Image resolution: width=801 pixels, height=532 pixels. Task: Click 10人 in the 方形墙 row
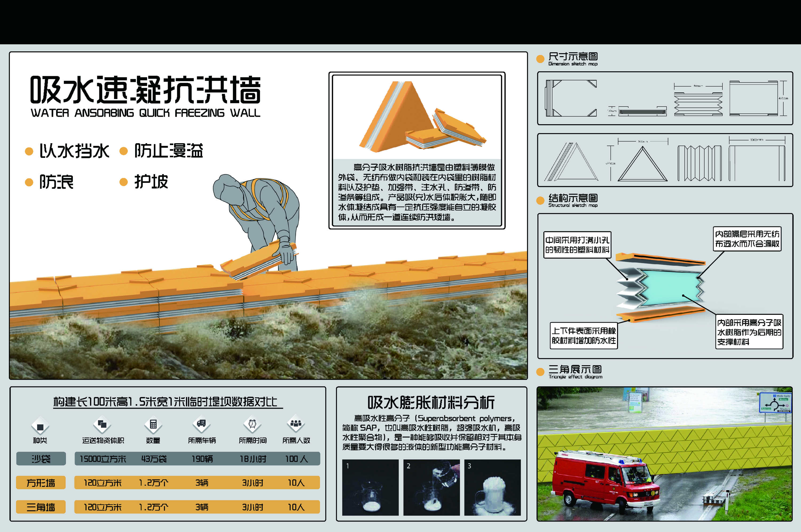point(296,483)
